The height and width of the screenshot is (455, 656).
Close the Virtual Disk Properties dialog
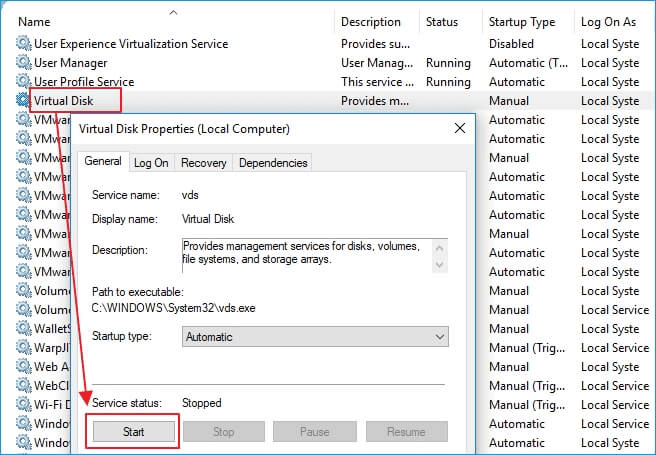(458, 129)
